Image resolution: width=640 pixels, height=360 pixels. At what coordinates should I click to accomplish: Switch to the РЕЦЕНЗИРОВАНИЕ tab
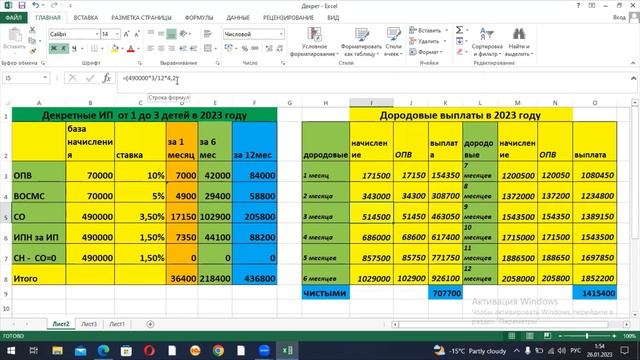(288, 18)
